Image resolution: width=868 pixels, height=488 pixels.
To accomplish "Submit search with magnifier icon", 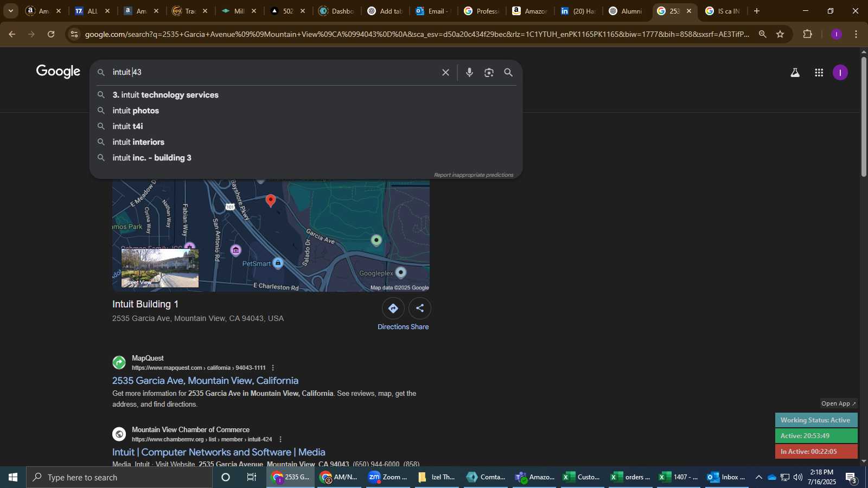I will pyautogui.click(x=508, y=73).
